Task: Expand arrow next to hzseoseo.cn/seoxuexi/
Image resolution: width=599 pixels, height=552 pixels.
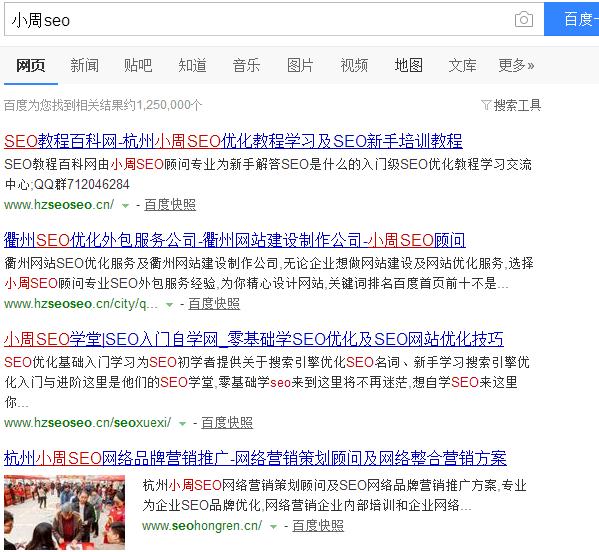Action: click(183, 423)
